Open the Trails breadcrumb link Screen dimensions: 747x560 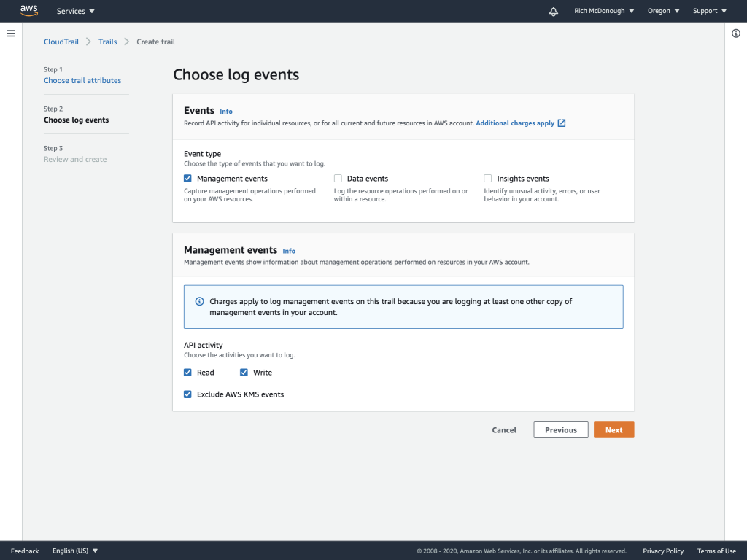[x=107, y=42]
